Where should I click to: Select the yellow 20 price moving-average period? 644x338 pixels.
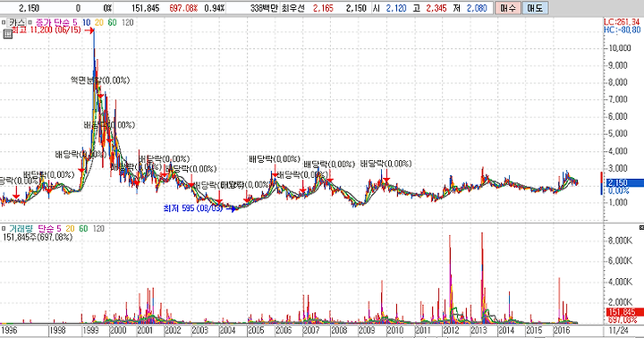coord(99,22)
